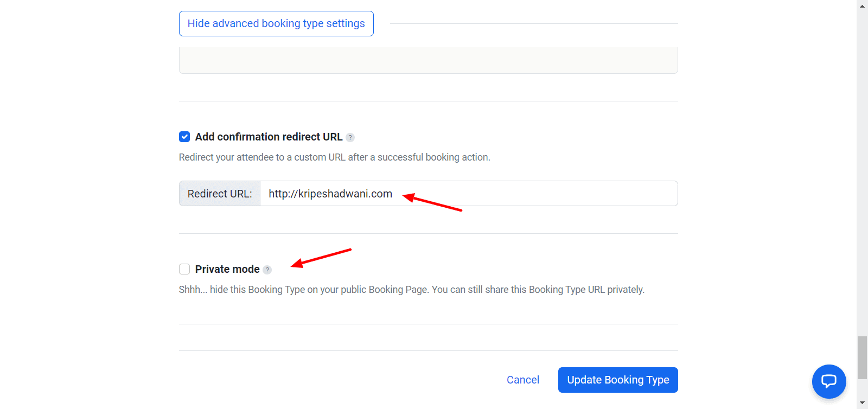Cancel the booking type changes
This screenshot has width=868, height=409.
click(x=522, y=380)
